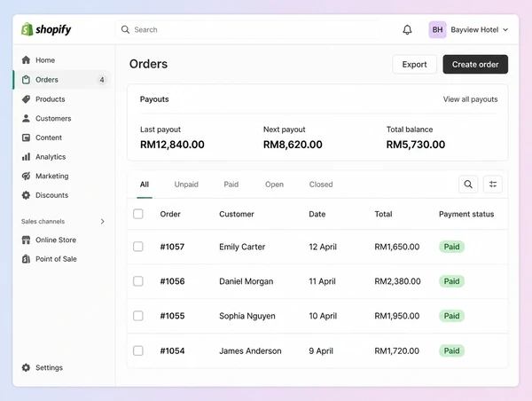Viewport: 532px width, 401px height.
Task: Click the Next payout value RM8,620.00
Action: (x=293, y=145)
